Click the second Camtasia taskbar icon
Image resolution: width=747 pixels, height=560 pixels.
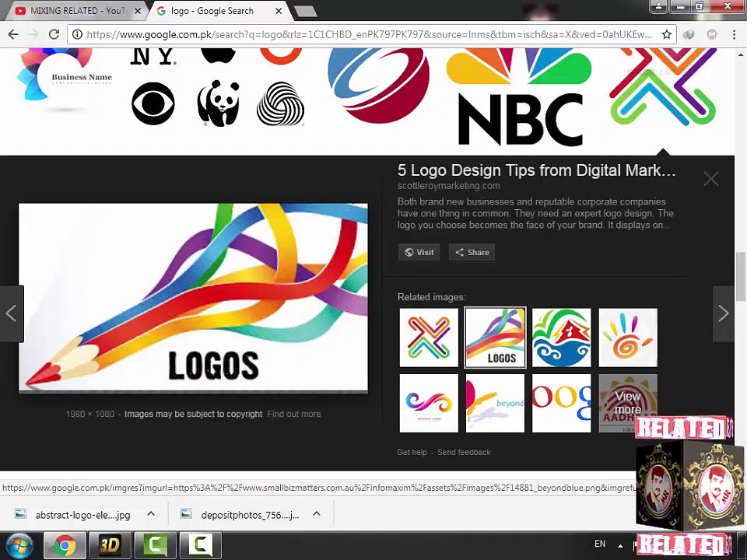click(x=201, y=546)
